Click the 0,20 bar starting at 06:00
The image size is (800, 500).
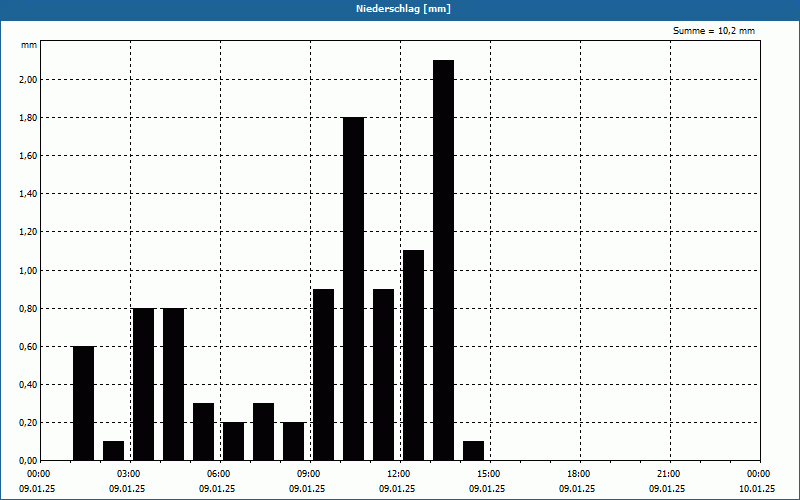coord(234,441)
